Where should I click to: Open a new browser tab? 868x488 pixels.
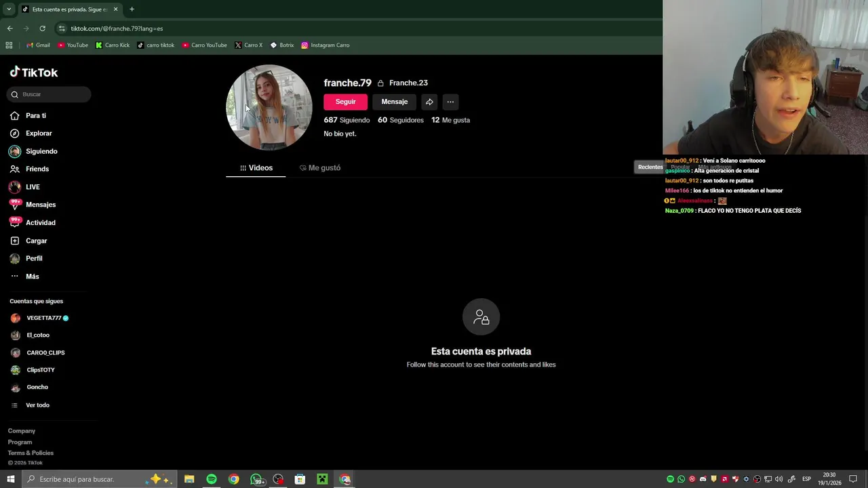pyautogui.click(x=132, y=9)
